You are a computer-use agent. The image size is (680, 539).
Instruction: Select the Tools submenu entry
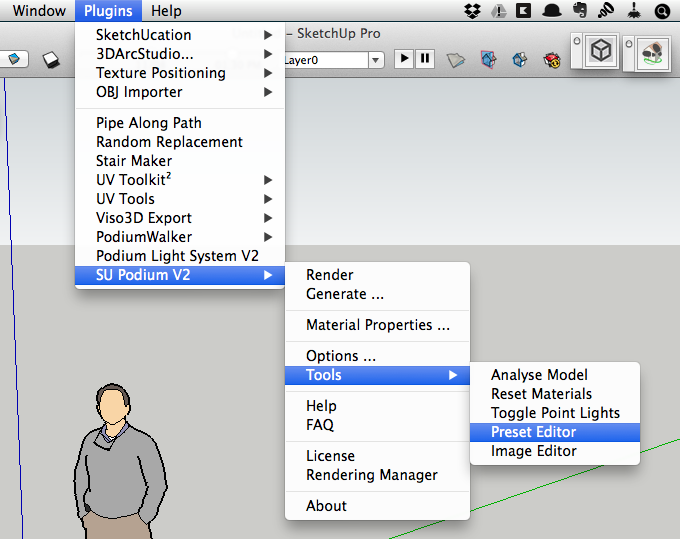(377, 375)
